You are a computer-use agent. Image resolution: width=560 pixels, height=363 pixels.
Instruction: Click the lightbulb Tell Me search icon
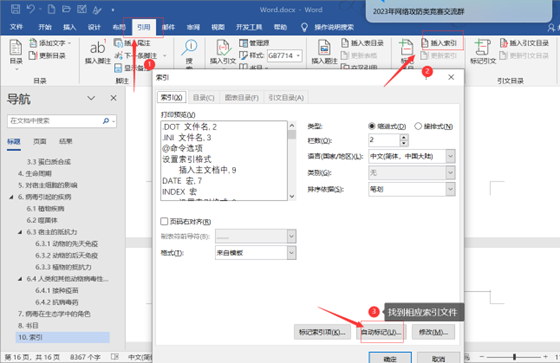pyautogui.click(x=304, y=27)
